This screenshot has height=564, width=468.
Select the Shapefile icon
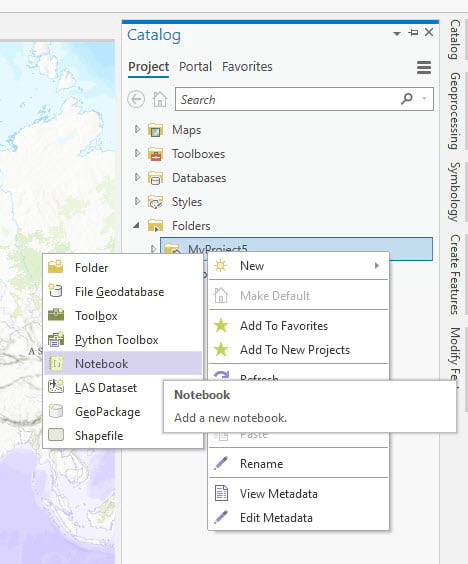tap(56, 435)
